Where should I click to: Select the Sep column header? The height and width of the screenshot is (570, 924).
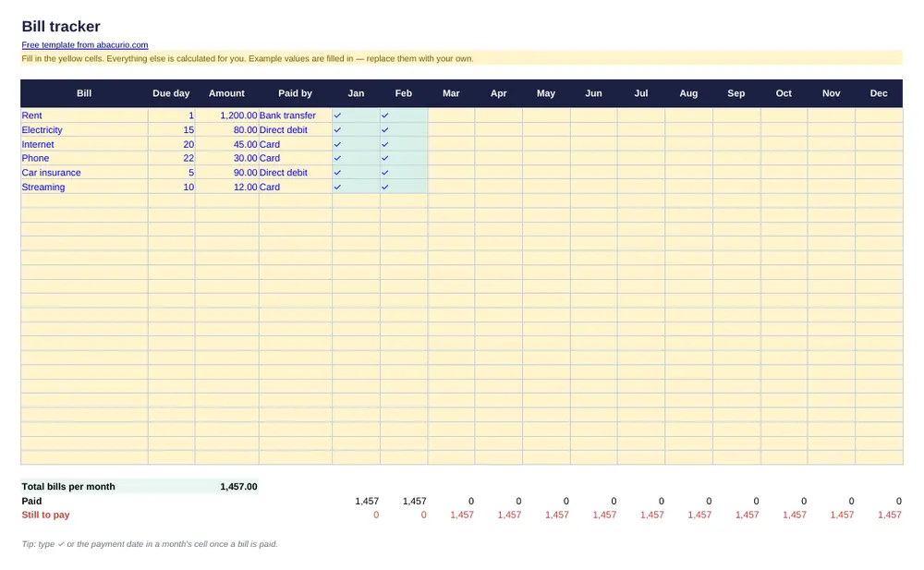point(736,93)
